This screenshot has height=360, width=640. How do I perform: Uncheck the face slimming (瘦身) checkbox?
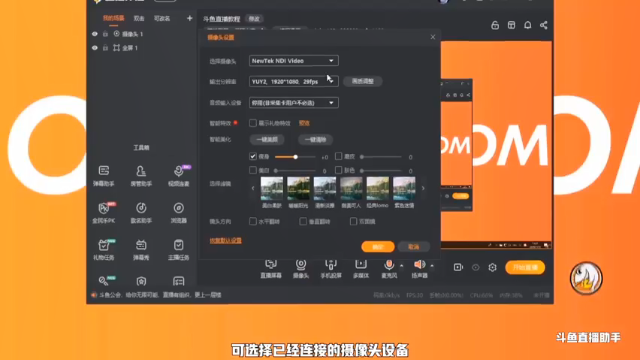253,156
